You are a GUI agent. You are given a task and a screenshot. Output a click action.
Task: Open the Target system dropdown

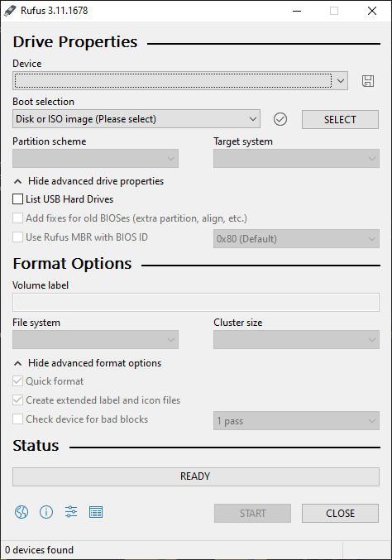pos(296,159)
